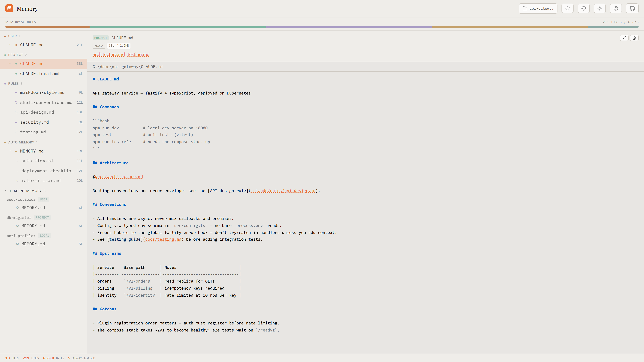Select user CLAUDE.md with 21 lines
Image resolution: width=644 pixels, height=362 pixels.
point(43,45)
